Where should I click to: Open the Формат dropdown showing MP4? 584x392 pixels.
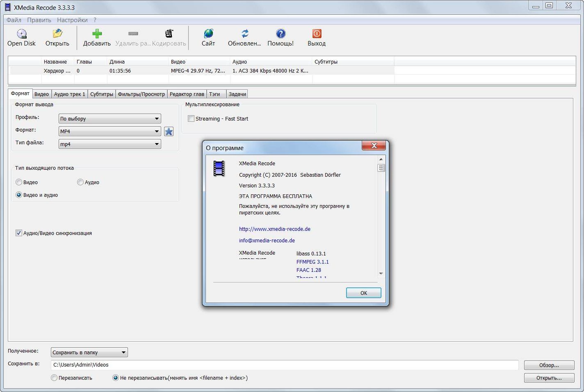coord(110,131)
